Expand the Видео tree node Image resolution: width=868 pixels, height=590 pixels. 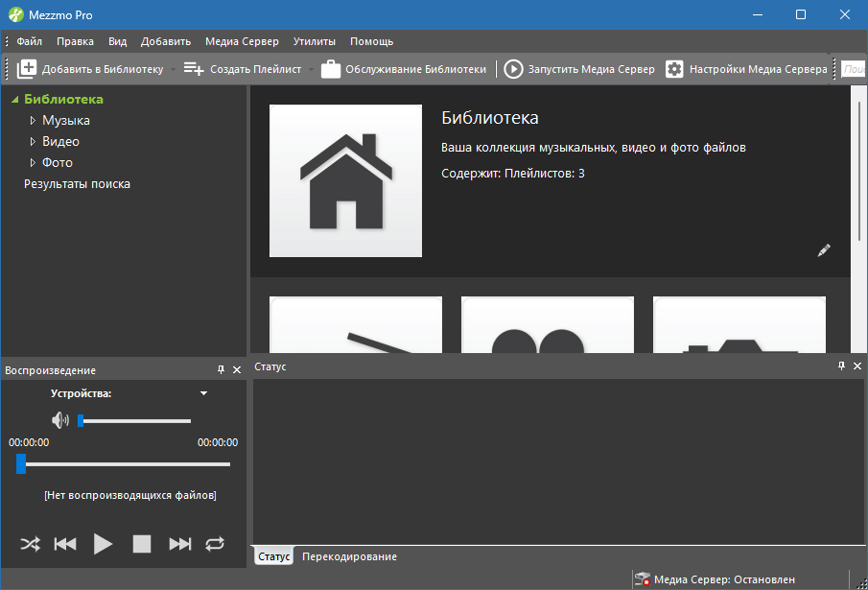click(x=33, y=142)
